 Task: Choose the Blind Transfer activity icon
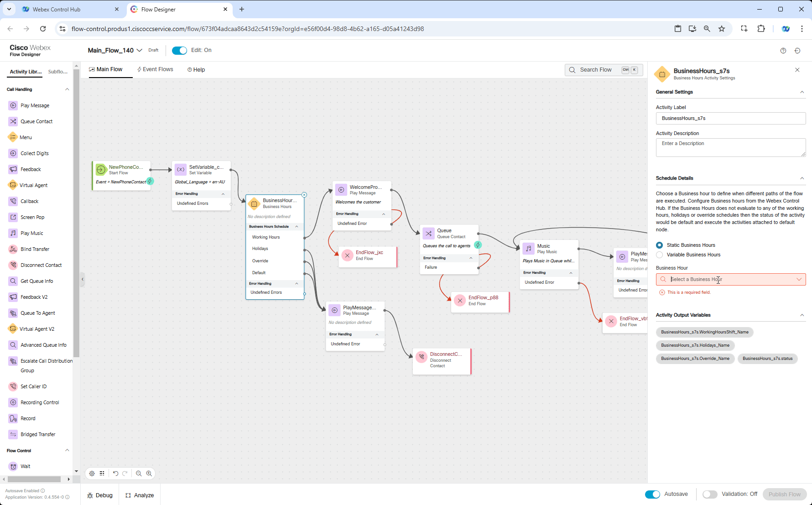coord(13,249)
